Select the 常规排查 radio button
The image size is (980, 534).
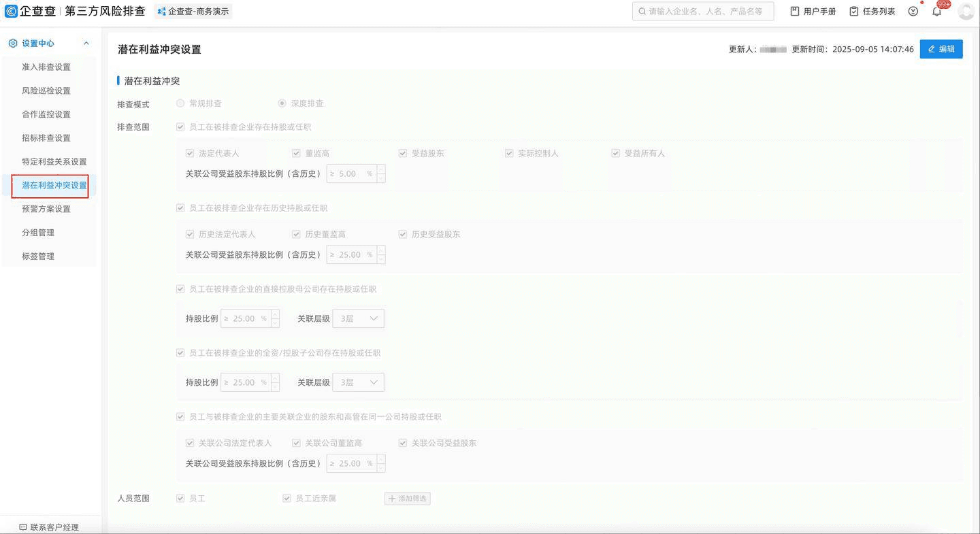pyautogui.click(x=180, y=103)
